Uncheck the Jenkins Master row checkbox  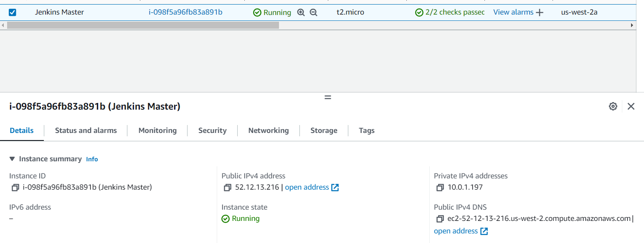[x=13, y=13]
